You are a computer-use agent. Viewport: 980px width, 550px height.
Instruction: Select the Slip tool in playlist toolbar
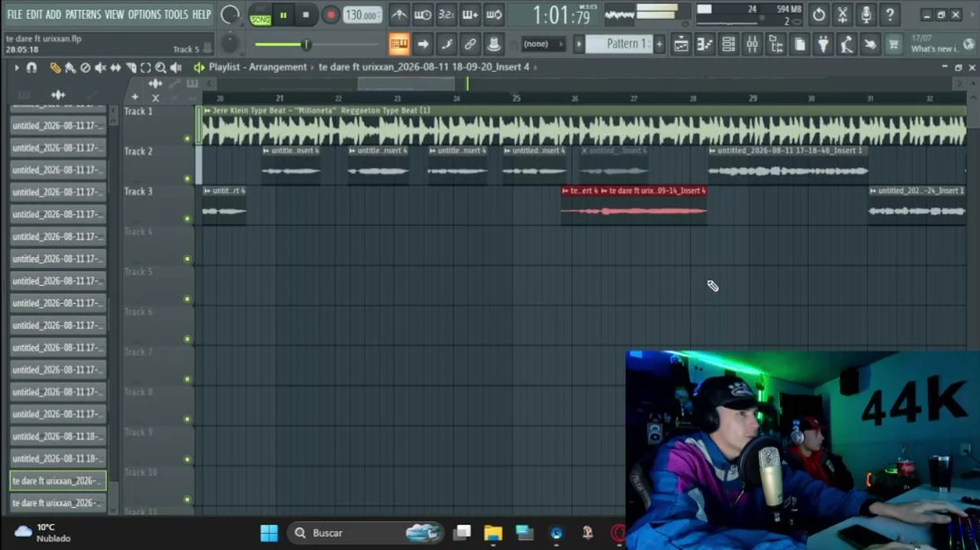[x=115, y=68]
